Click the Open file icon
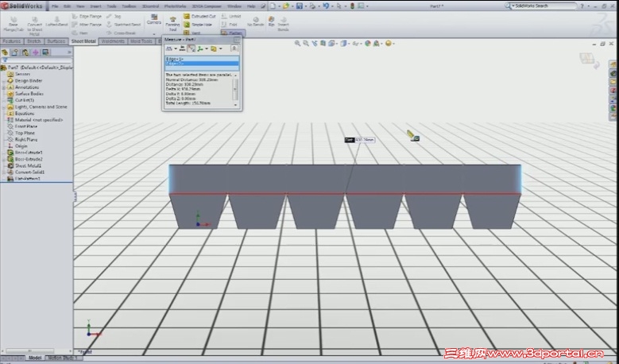Screen dimensions: 619x364 pyautogui.click(x=286, y=6)
